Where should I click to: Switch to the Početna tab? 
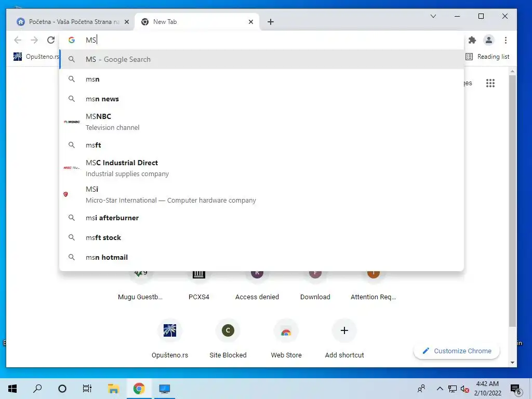(x=71, y=22)
